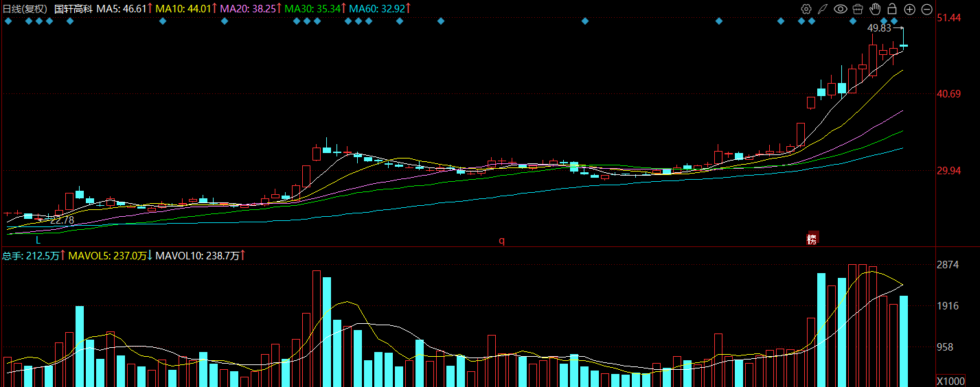Select the MAVOL5: 237.0万 label
The height and width of the screenshot is (387, 980).
pyautogui.click(x=108, y=255)
